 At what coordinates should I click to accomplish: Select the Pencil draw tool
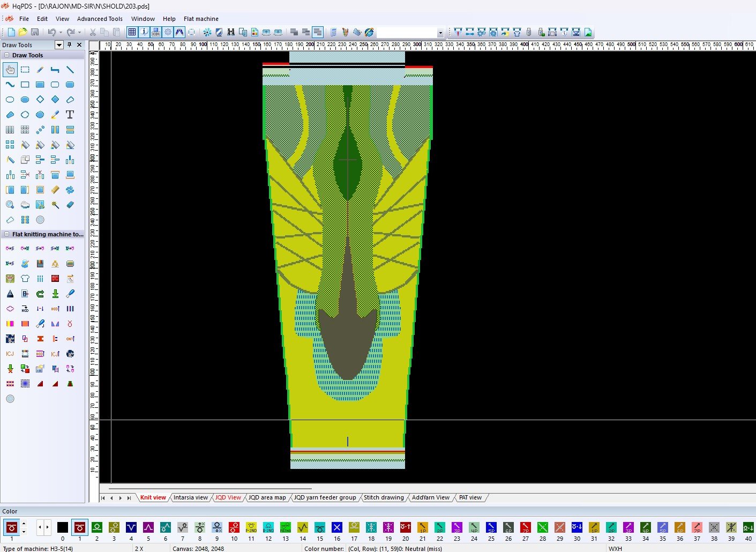point(40,70)
